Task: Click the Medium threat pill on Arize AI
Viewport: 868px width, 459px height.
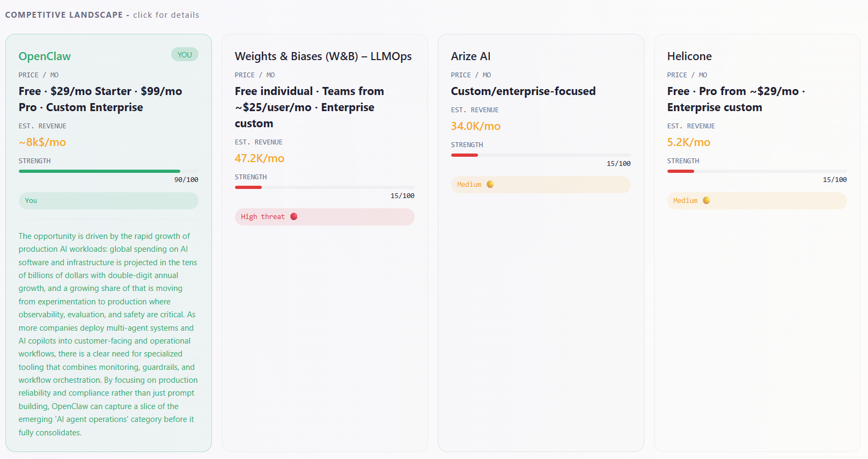Action: 540,185
